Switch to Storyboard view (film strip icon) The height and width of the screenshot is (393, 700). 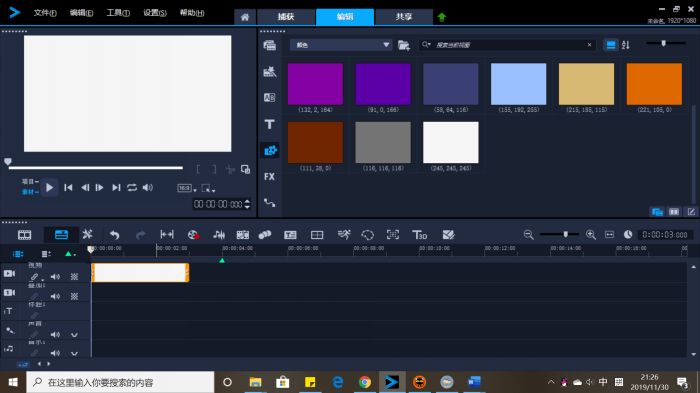coord(25,235)
